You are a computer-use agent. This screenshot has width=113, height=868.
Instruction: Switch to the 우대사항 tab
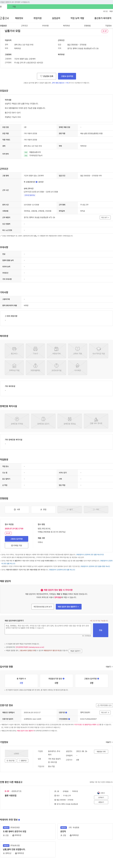coord(45,26)
